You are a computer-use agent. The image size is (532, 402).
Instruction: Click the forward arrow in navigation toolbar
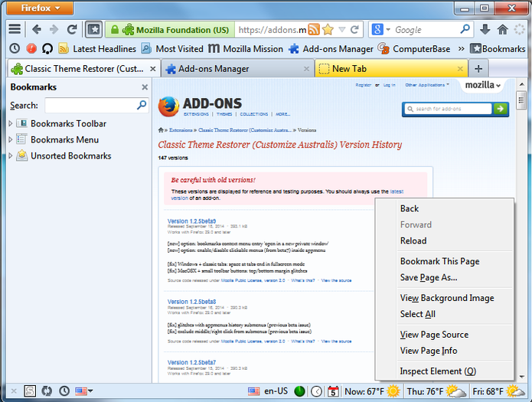pos(54,30)
